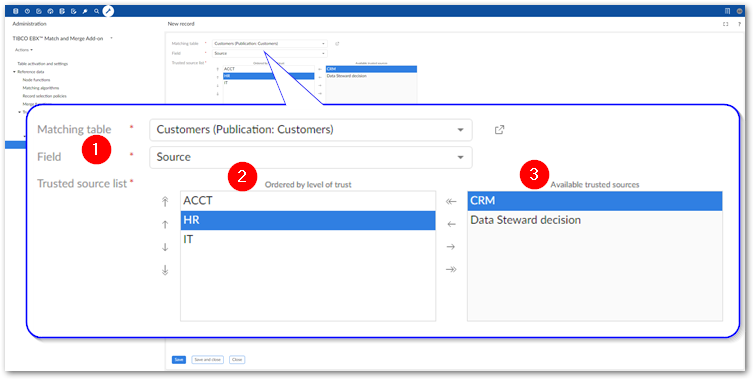This screenshot has height=380, width=754.
Task: Add CRM using single left arrow
Action: click(x=451, y=224)
